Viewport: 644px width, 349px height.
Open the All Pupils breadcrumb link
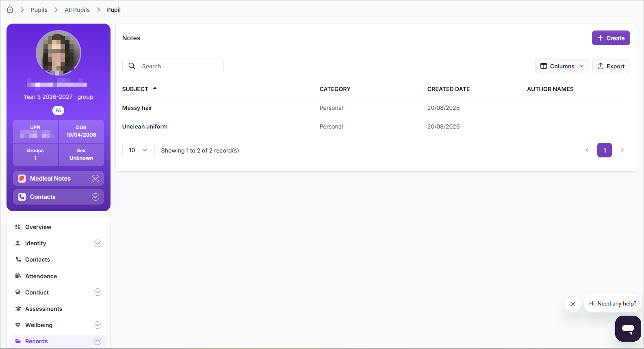[77, 10]
